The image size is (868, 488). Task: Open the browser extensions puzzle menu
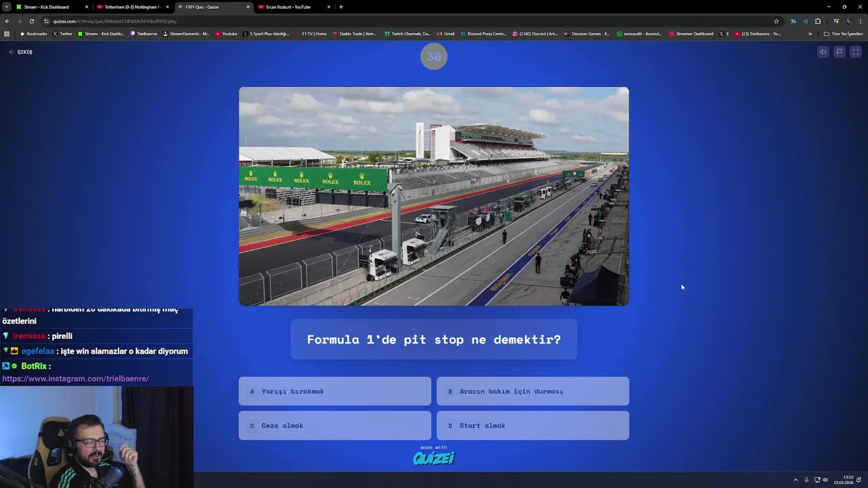pos(818,21)
